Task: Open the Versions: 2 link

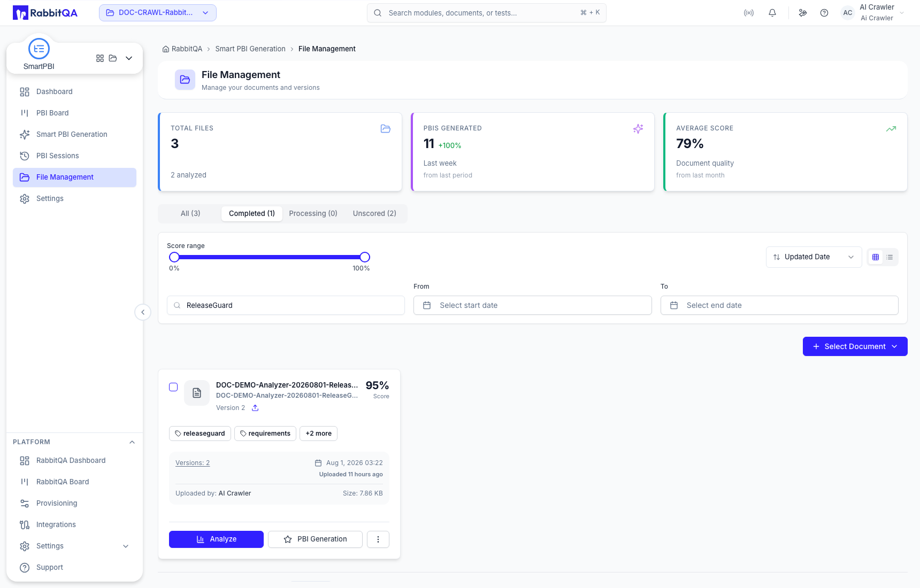Action: click(x=193, y=463)
